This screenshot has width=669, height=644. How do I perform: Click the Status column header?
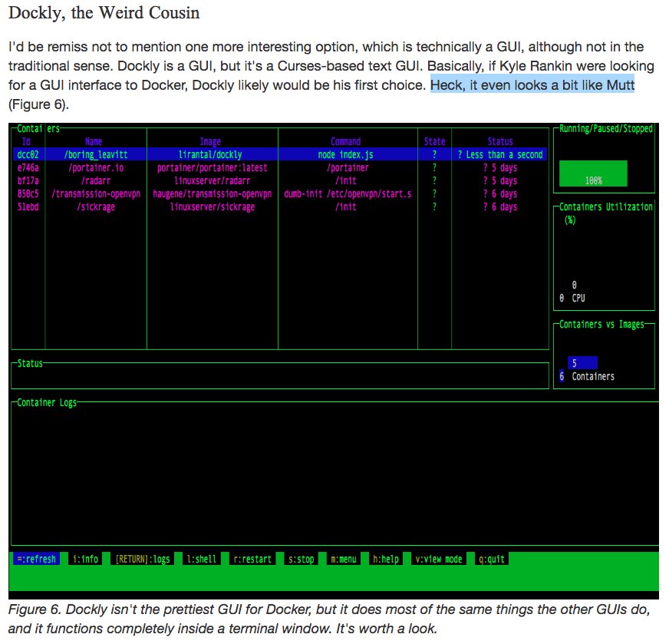(x=500, y=141)
